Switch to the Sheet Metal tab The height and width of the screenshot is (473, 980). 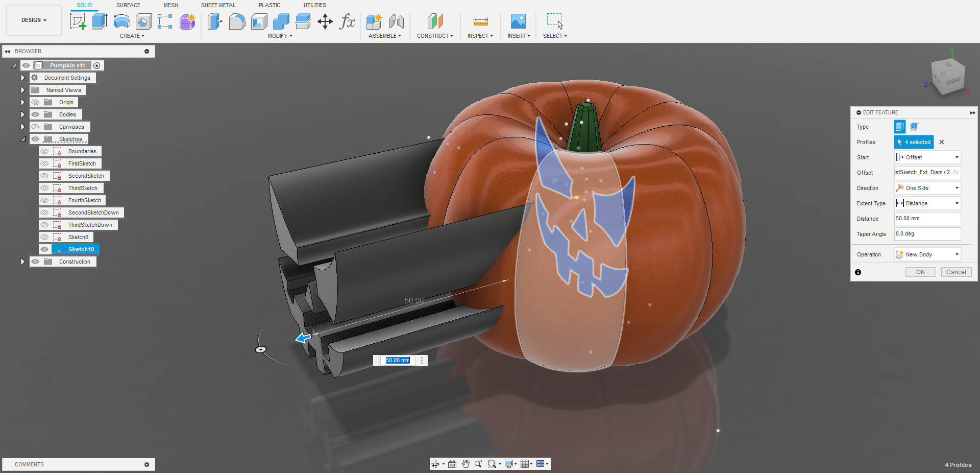point(218,5)
